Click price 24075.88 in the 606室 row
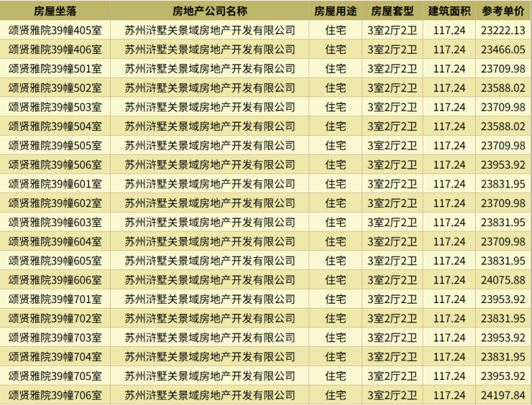 point(503,280)
